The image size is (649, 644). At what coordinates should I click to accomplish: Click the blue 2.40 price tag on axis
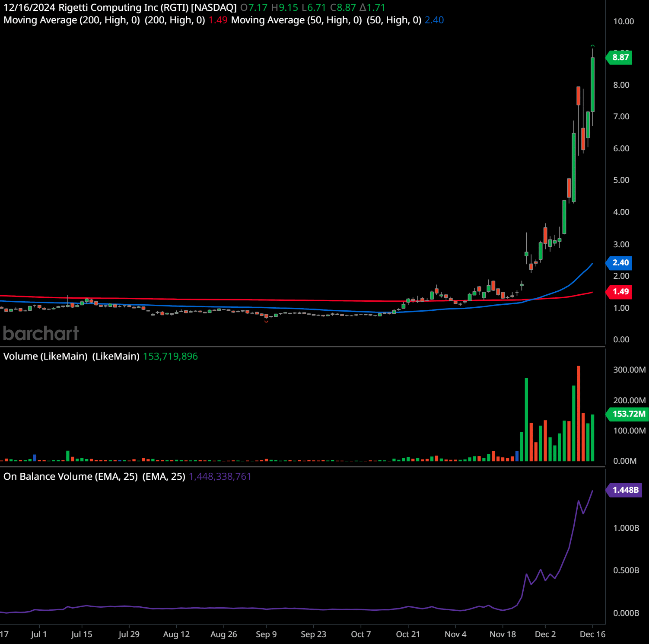(x=620, y=262)
